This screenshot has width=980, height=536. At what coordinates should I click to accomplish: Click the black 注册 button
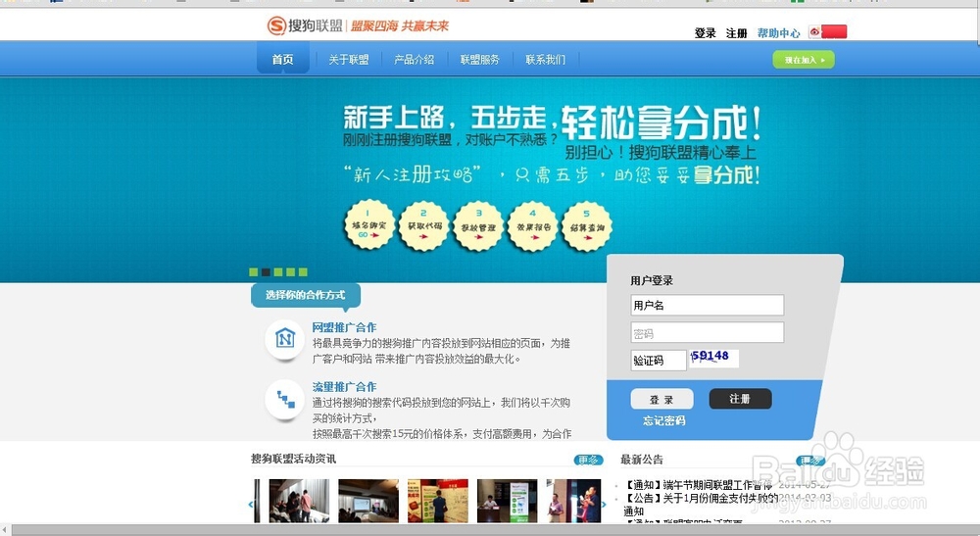coord(740,399)
